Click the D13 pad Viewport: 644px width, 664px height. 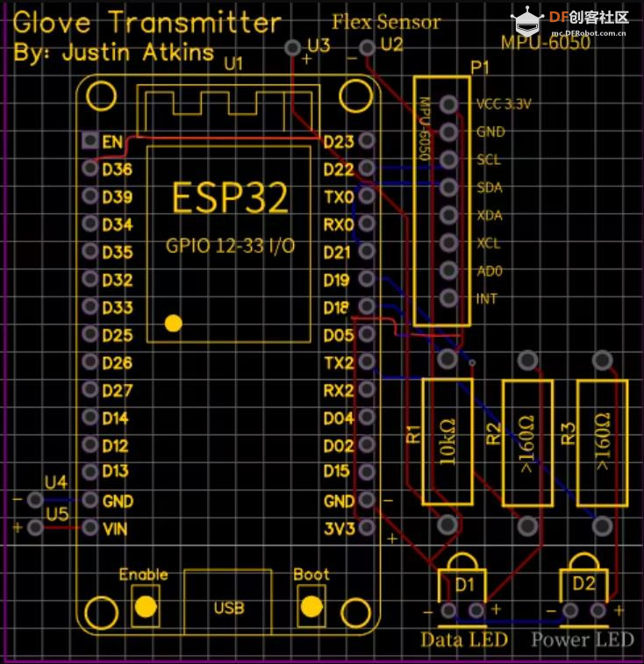tap(89, 472)
